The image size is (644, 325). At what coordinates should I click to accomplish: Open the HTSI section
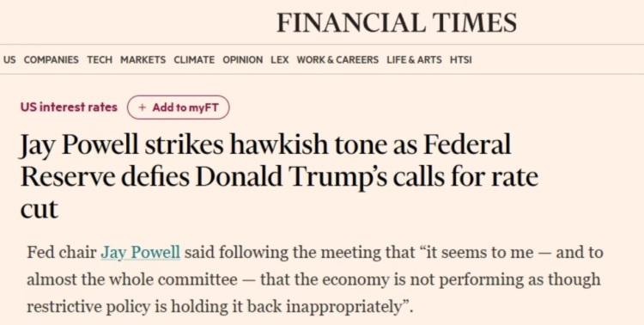(x=461, y=59)
